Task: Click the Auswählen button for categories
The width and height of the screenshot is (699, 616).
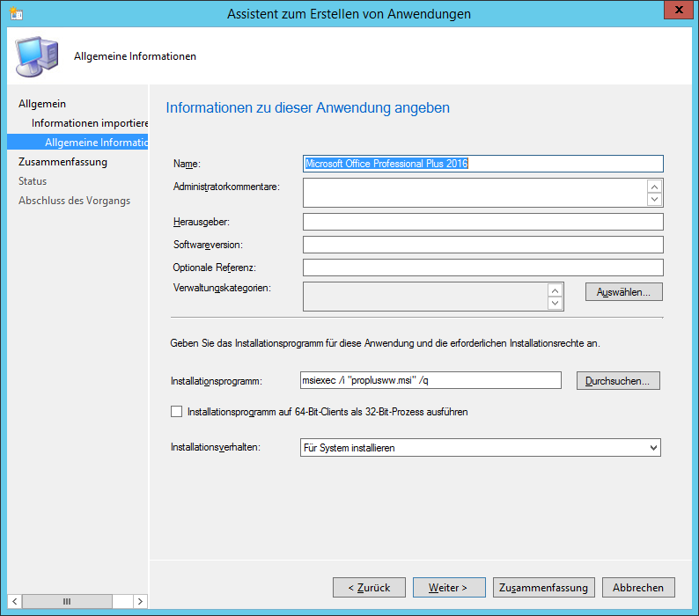Action: (623, 291)
